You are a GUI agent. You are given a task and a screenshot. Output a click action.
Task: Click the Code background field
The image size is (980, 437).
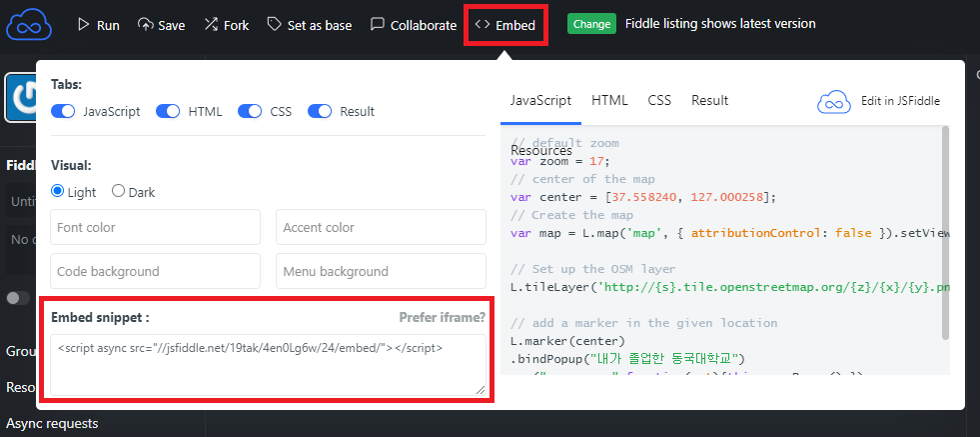pyautogui.click(x=155, y=271)
